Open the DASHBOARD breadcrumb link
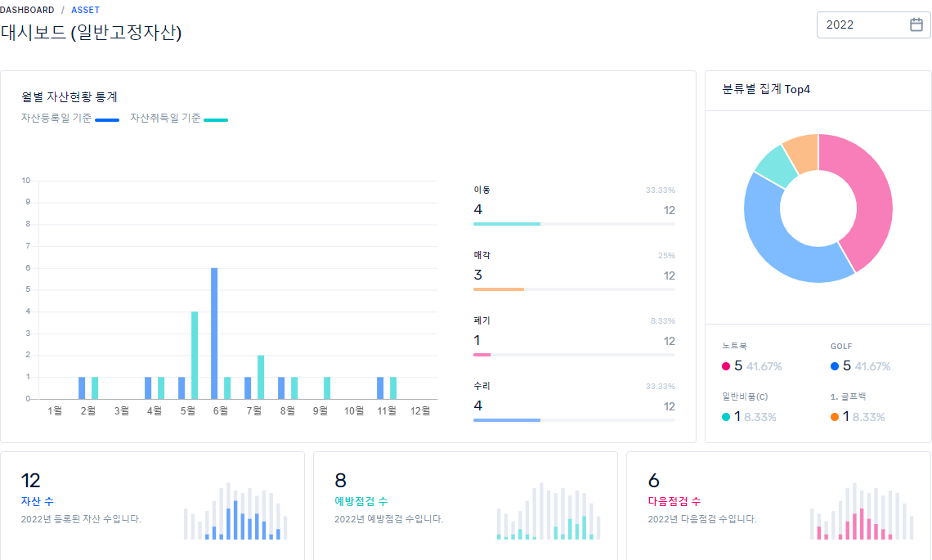The height and width of the screenshot is (560, 932). tap(27, 10)
